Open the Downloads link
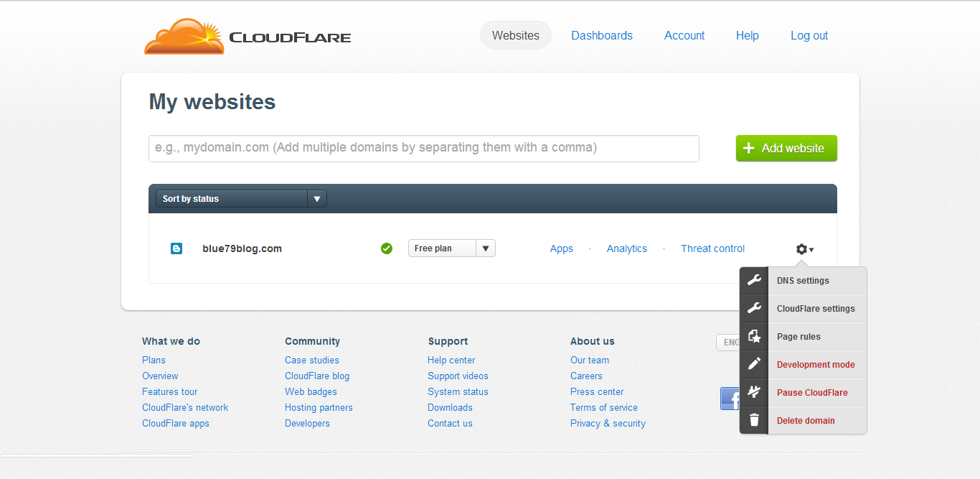The height and width of the screenshot is (479, 980). (450, 407)
